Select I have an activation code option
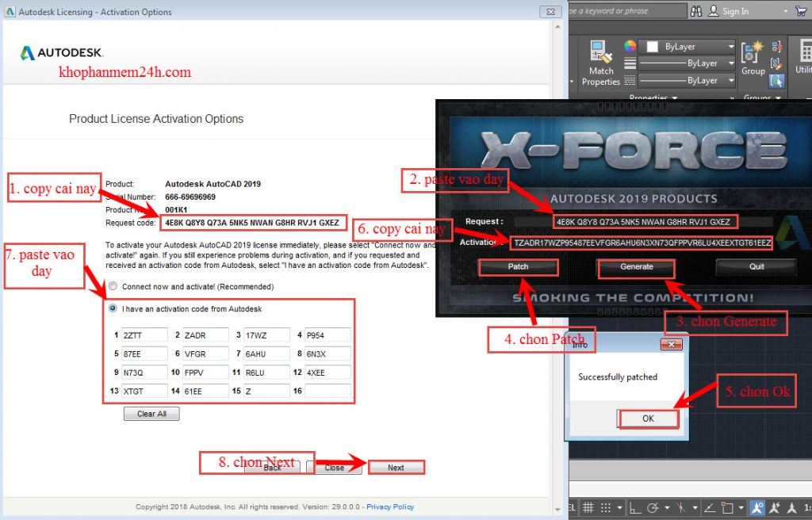 pos(113,308)
